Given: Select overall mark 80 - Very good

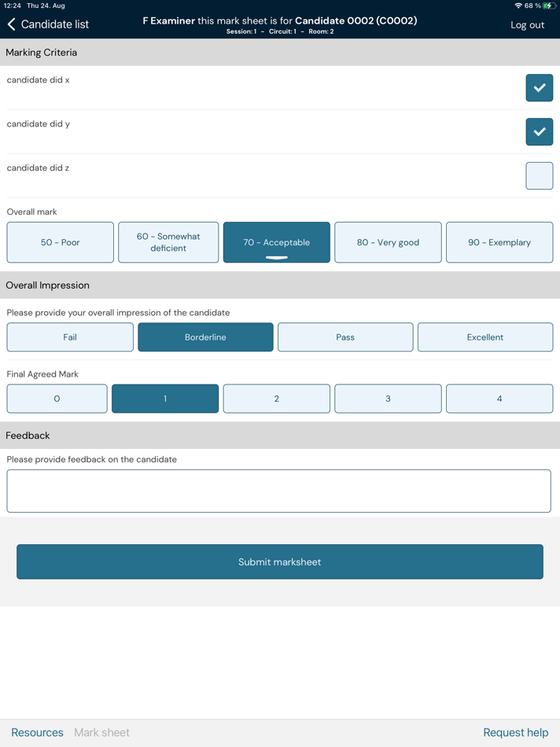Looking at the screenshot, I should [x=388, y=242].
